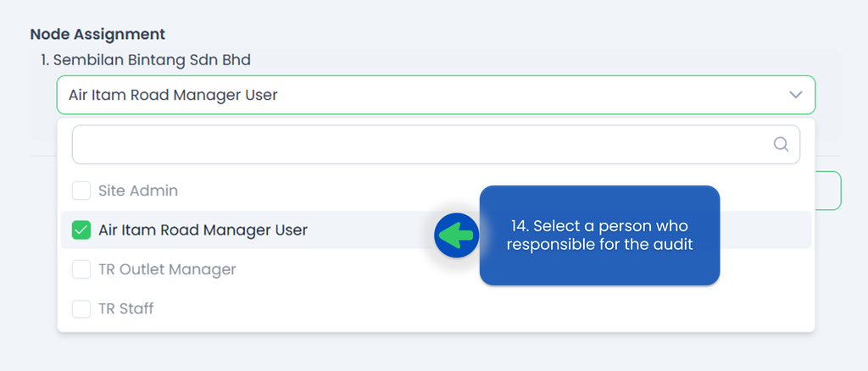Click the step 14 blue tooltip bubble

click(x=599, y=235)
